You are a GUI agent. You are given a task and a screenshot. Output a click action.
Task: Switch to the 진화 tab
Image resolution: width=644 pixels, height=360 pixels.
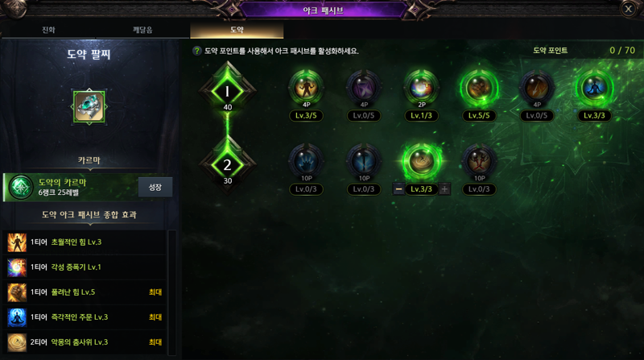48,30
